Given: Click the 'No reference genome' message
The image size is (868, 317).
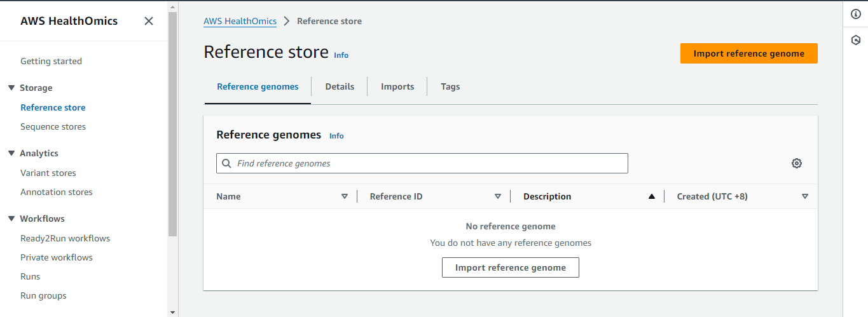Looking at the screenshot, I should click(511, 226).
